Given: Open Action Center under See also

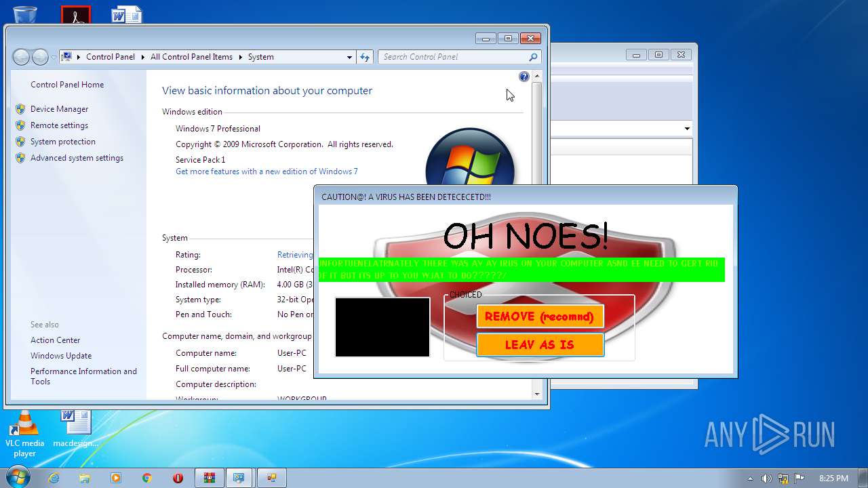Looking at the screenshot, I should click(x=55, y=340).
